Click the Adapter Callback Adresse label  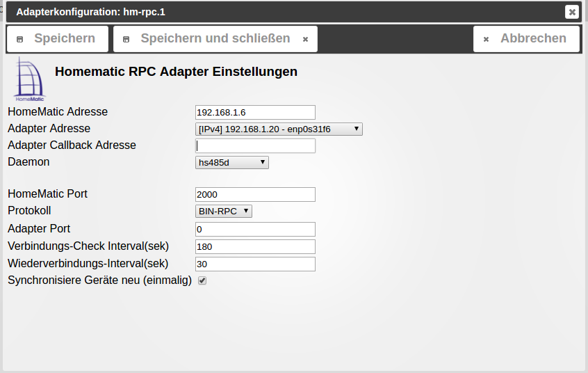72,145
